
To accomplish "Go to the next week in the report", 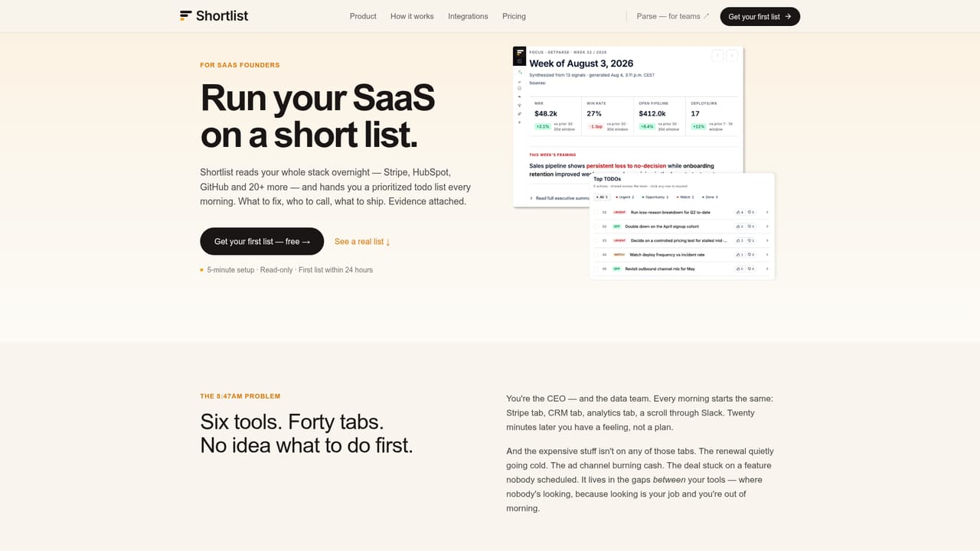I will coord(732,55).
